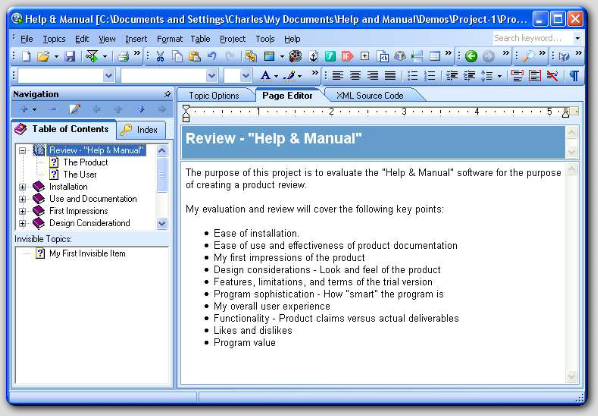Click the green back navigation arrow
Image resolution: width=598 pixels, height=416 pixels.
(x=471, y=56)
